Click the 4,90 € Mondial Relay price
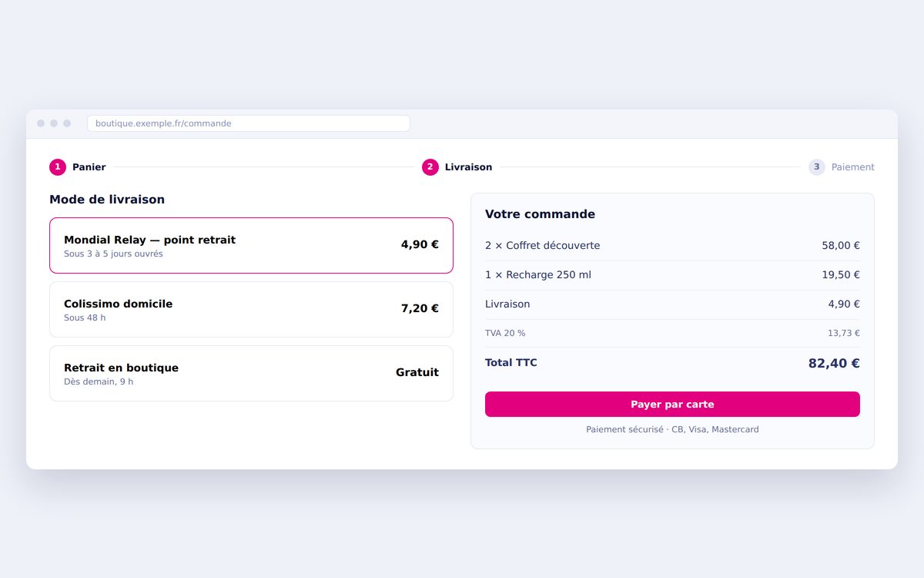Viewport: 924px width, 578px height. (420, 245)
